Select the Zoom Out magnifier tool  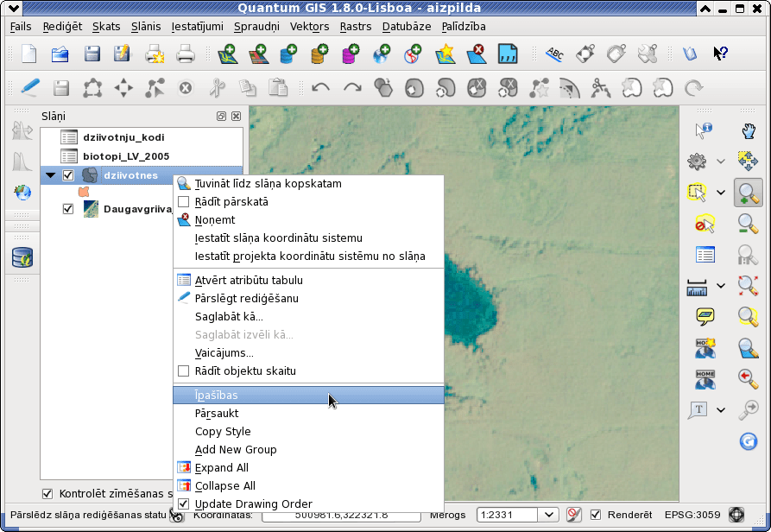point(748,224)
